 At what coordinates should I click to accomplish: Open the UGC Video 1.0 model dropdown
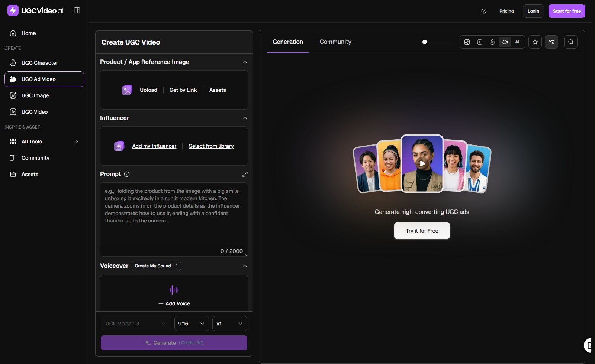136,324
